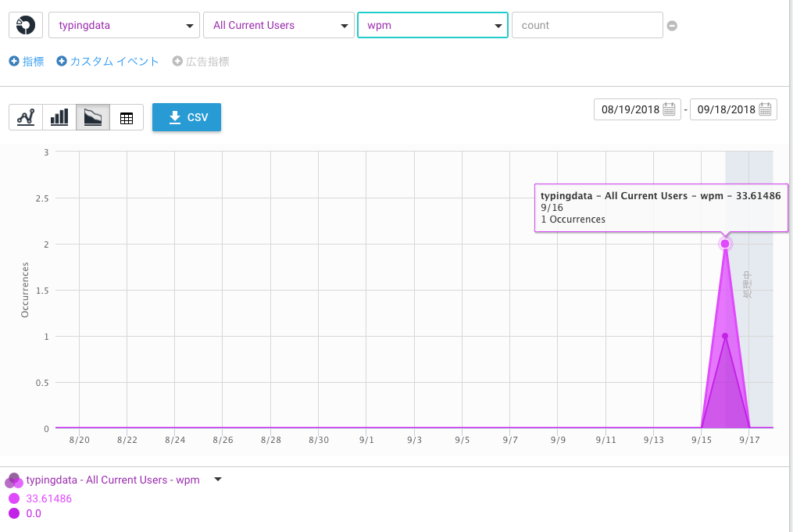Add a カスタム イベント custom event
793x532 pixels.
[108, 61]
